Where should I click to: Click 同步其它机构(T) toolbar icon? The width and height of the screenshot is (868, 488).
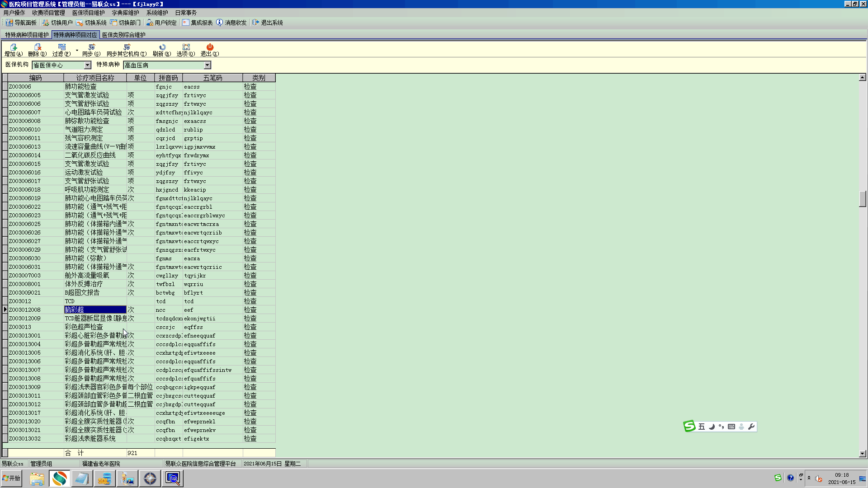coord(127,47)
